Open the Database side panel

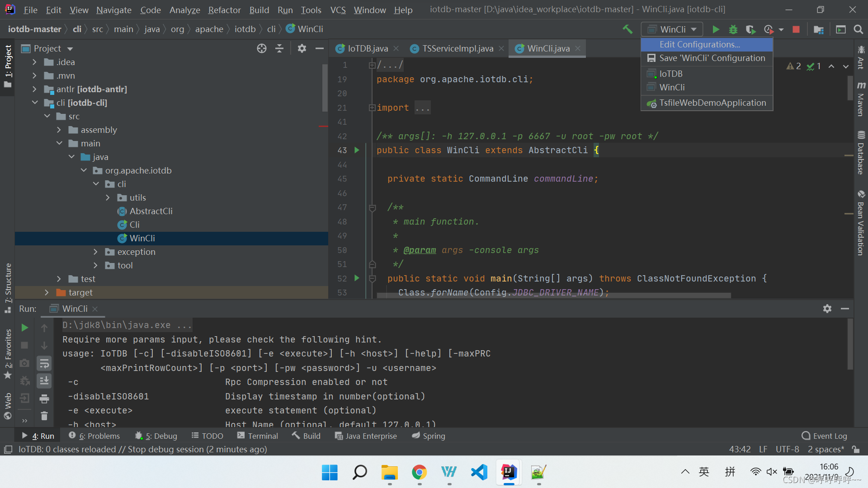(861, 153)
